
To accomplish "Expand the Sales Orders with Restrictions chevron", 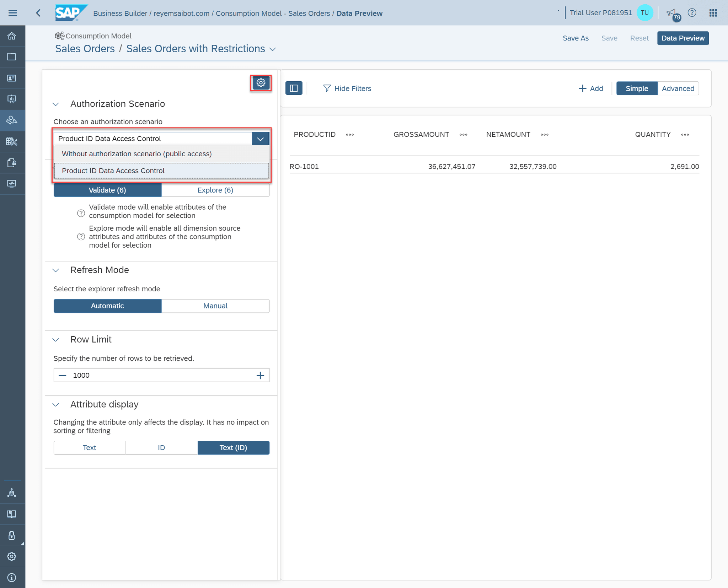I will point(272,49).
